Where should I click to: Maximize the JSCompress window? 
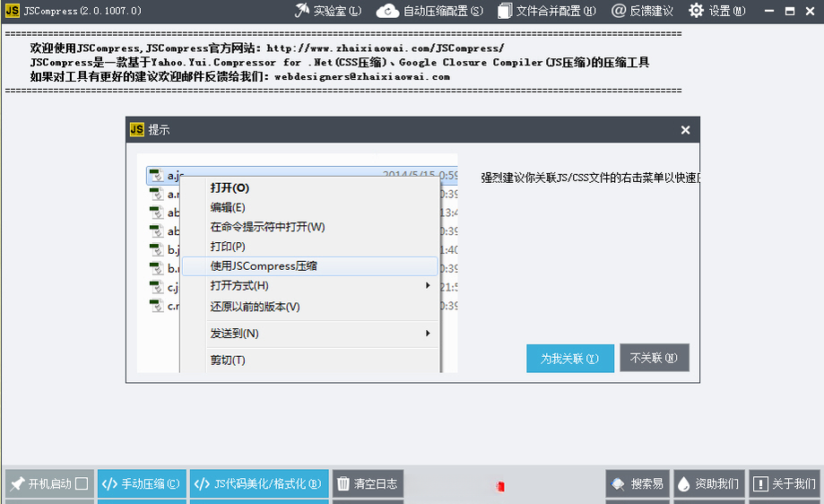click(789, 11)
